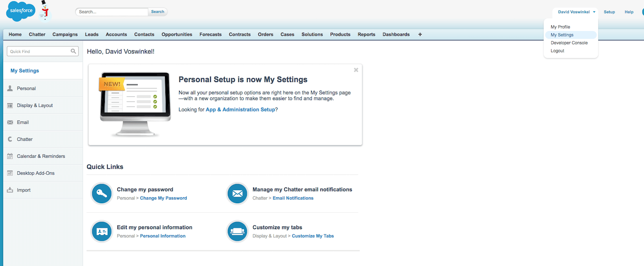
Task: Switch to the Dashboards tab
Action: coord(396,35)
